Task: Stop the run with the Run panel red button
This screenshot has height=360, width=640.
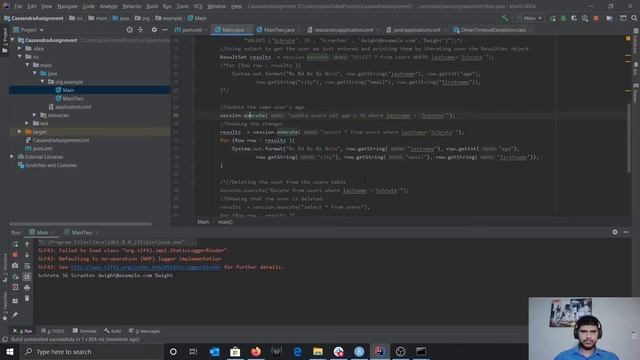Action: tap(15, 255)
